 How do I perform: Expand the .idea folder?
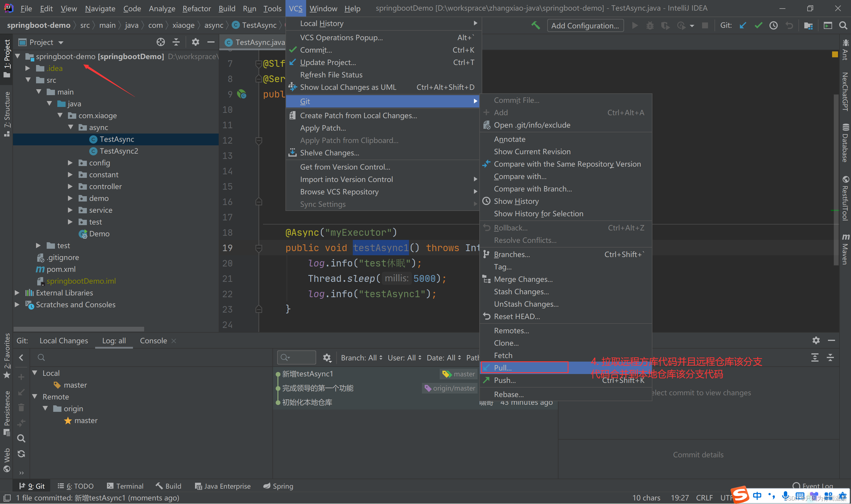pyautogui.click(x=28, y=68)
